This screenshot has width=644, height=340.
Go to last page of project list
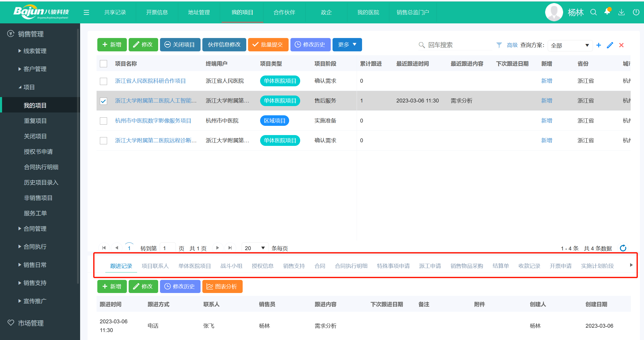(x=230, y=248)
